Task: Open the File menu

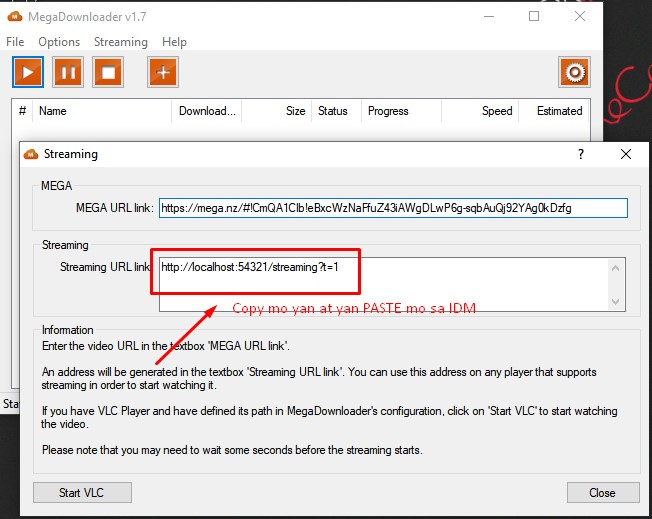Action: coord(15,42)
